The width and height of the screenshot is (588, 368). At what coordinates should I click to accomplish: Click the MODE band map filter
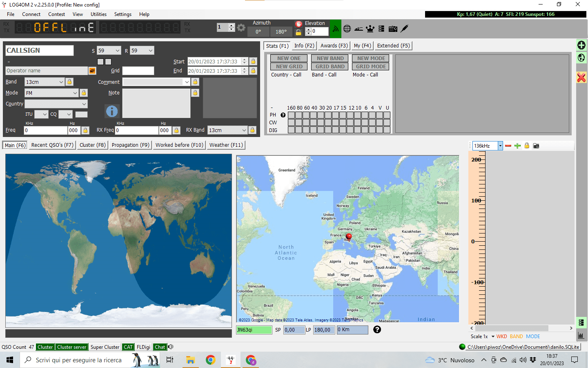[x=533, y=337]
